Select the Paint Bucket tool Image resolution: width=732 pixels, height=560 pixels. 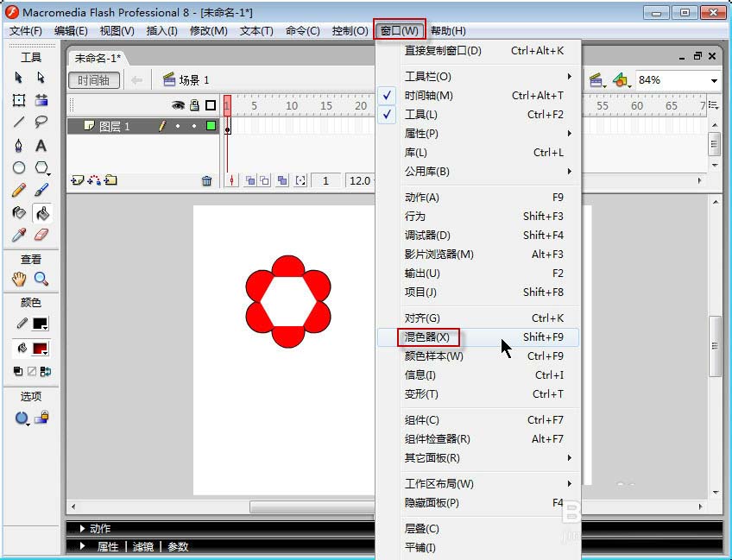click(42, 213)
